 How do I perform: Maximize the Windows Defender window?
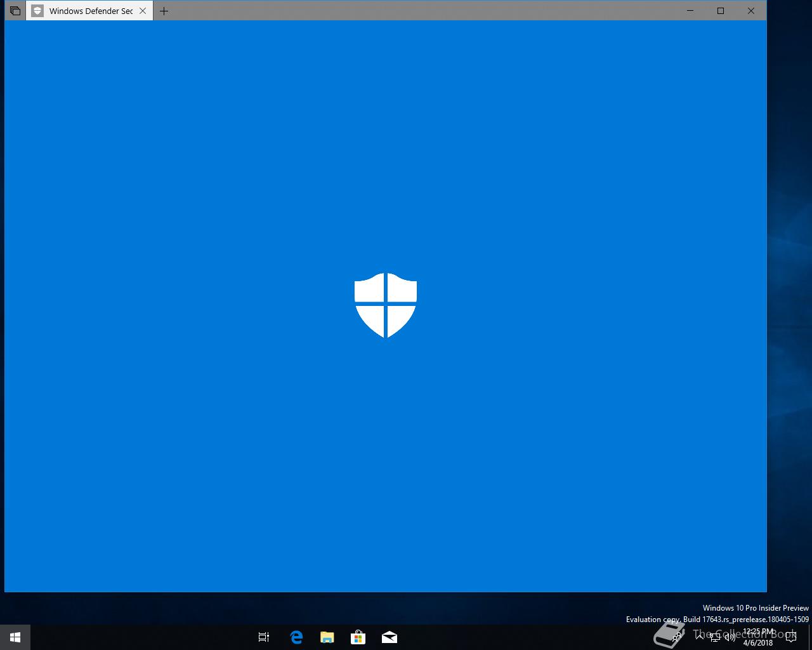click(721, 11)
